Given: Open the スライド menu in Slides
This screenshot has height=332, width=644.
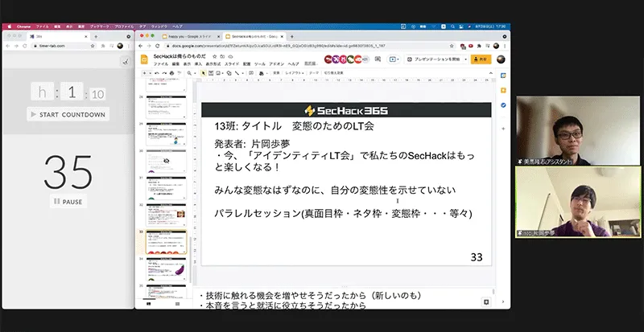Looking at the screenshot, I should (x=232, y=64).
